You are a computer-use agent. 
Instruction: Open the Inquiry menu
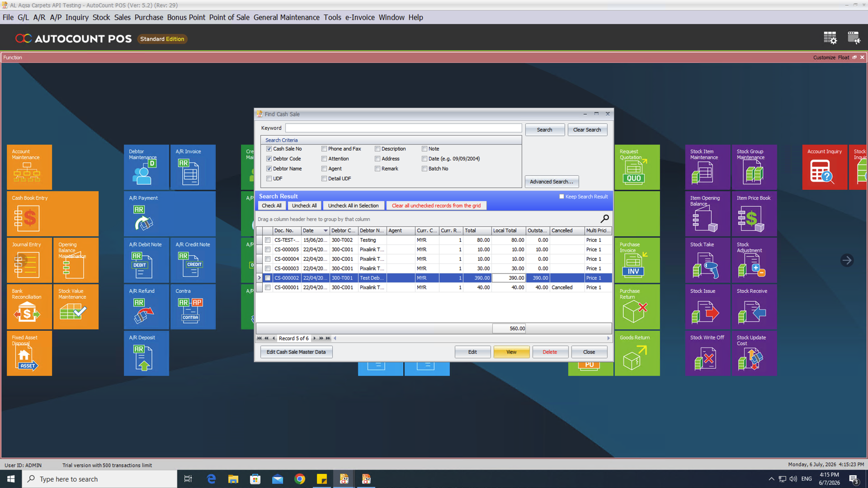tap(77, 17)
